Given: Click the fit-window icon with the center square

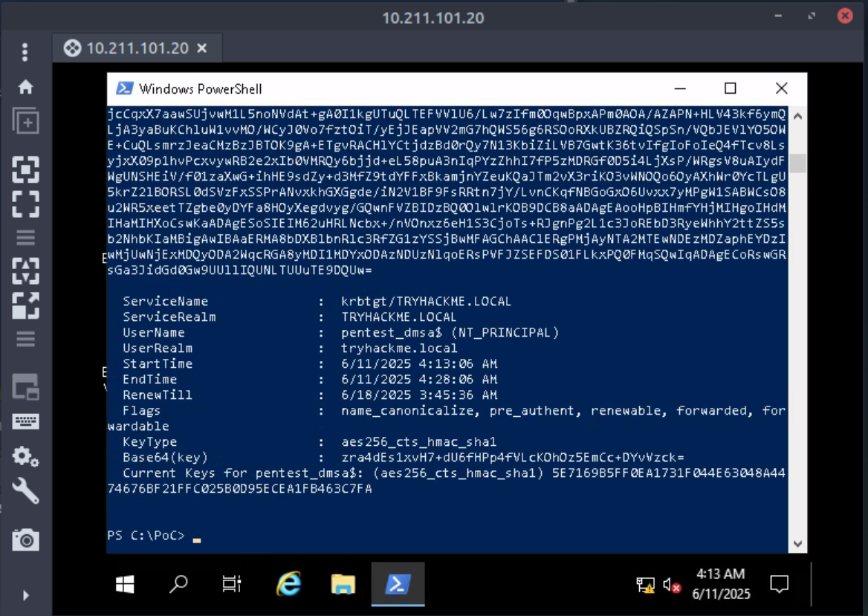Looking at the screenshot, I should click(25, 169).
